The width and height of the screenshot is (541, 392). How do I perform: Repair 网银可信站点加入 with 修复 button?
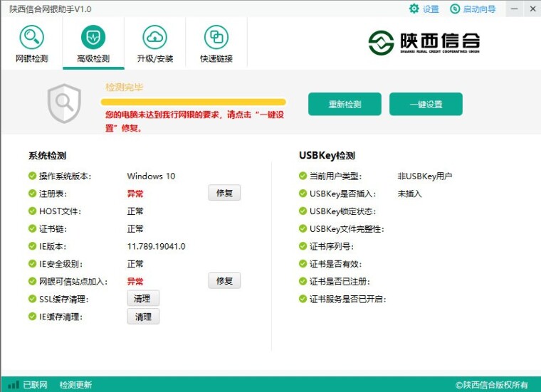224,280
